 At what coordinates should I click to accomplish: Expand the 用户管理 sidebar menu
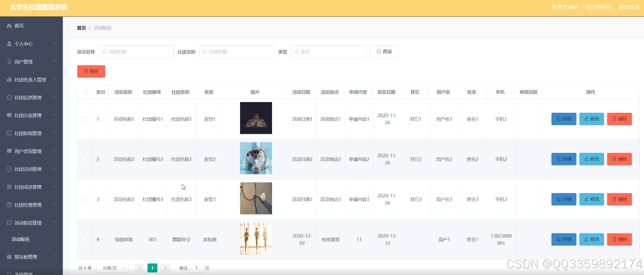[x=31, y=62]
